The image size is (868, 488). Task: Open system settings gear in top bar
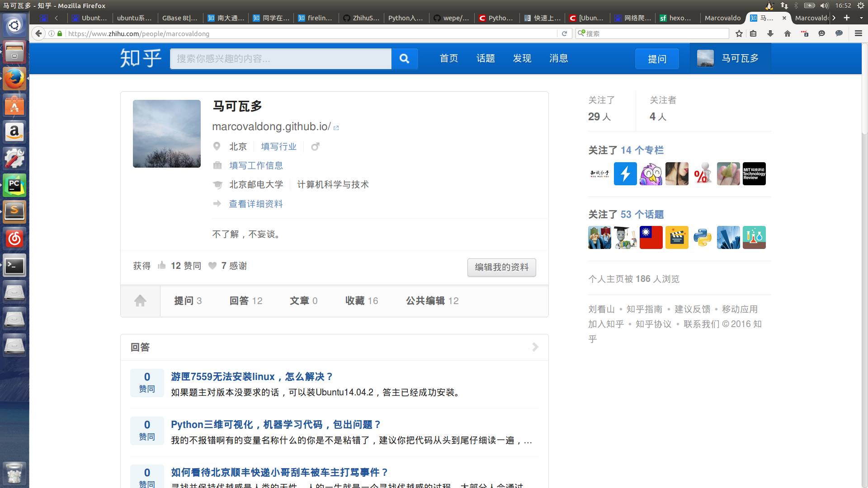point(860,5)
